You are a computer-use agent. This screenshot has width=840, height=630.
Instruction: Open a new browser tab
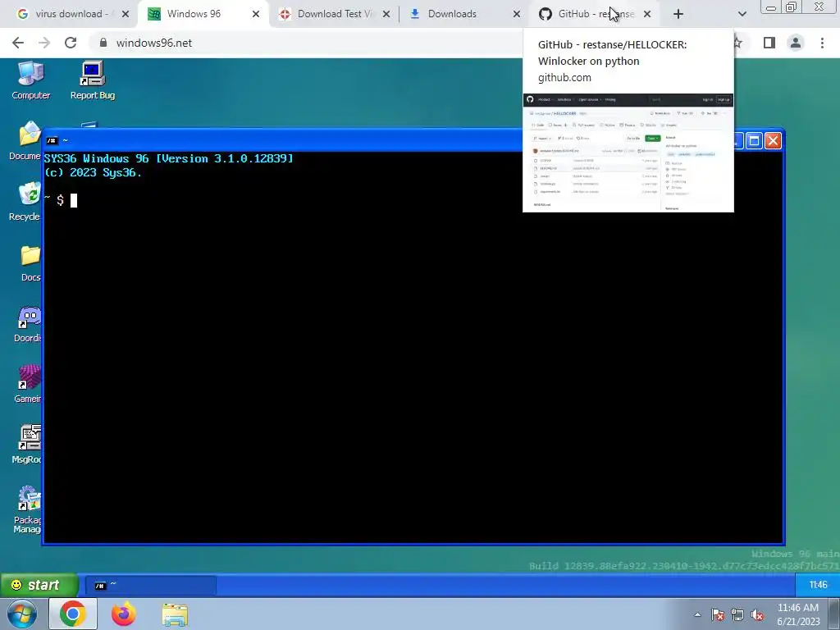click(678, 15)
